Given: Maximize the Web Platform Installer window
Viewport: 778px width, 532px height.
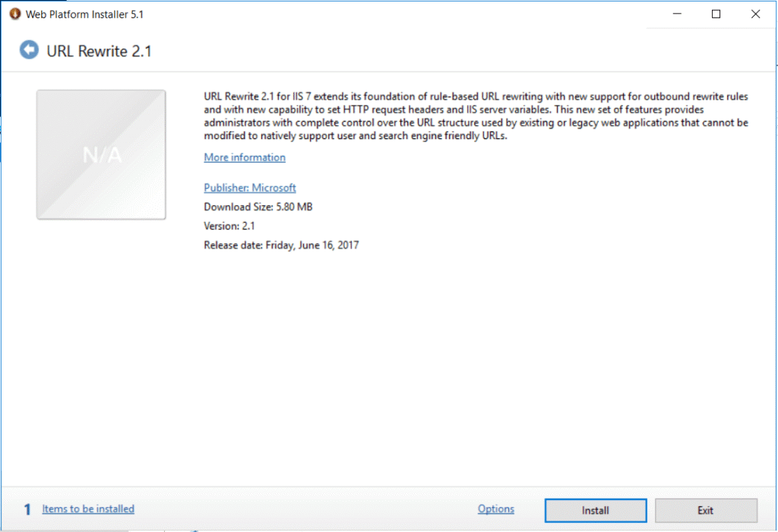Looking at the screenshot, I should 716,14.
